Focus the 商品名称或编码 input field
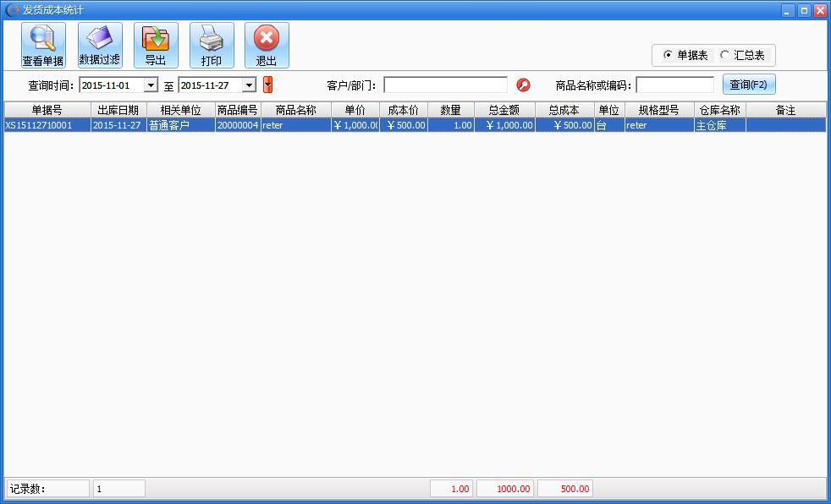This screenshot has height=504, width=831. 674,85
